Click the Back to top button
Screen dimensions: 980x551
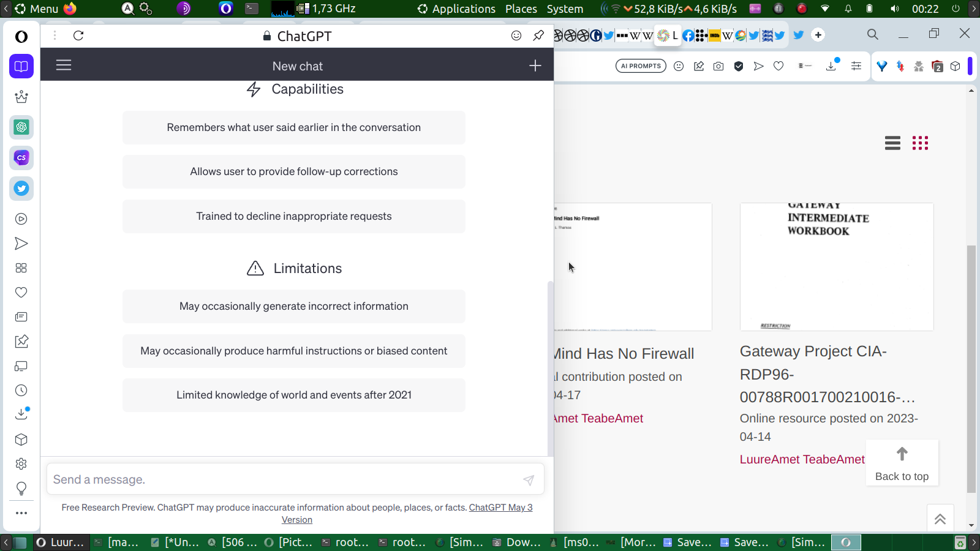click(902, 463)
